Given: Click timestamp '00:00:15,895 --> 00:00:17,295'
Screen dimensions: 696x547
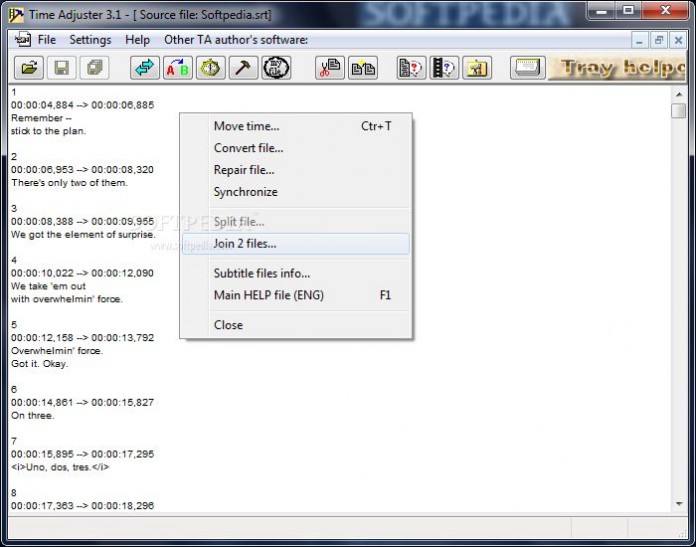Looking at the screenshot, I should pyautogui.click(x=83, y=454).
